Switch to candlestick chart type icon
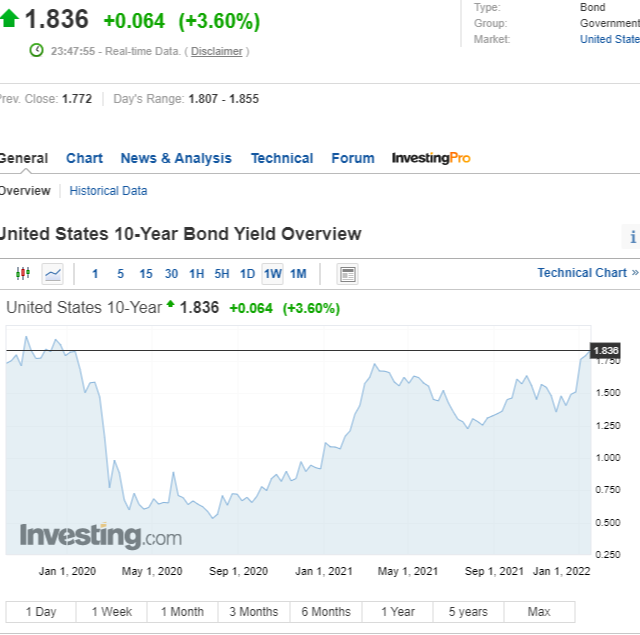Viewport: 640px width, 635px height. pos(23,273)
